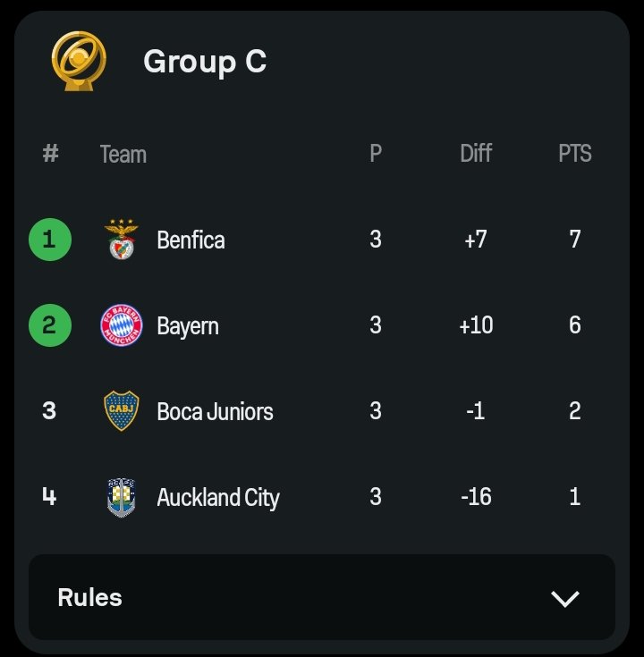Select the Boca Juniors team name
Screen dimensions: 644x657
tap(215, 411)
